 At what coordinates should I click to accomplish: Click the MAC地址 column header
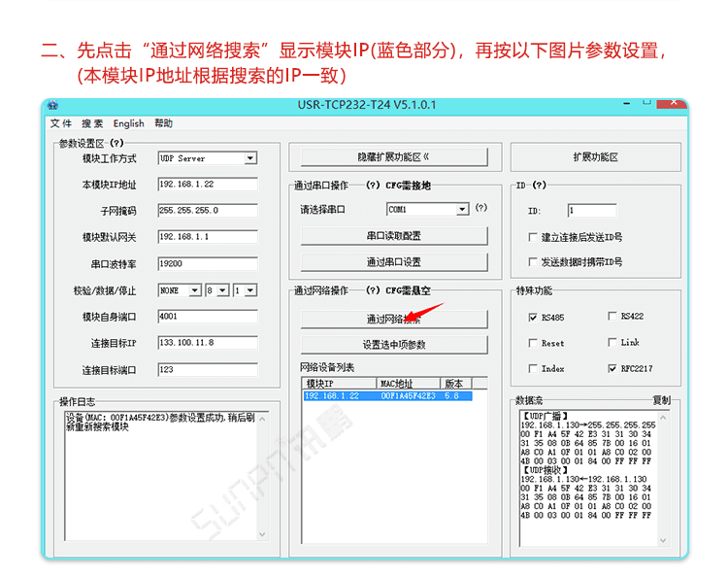coord(408,384)
